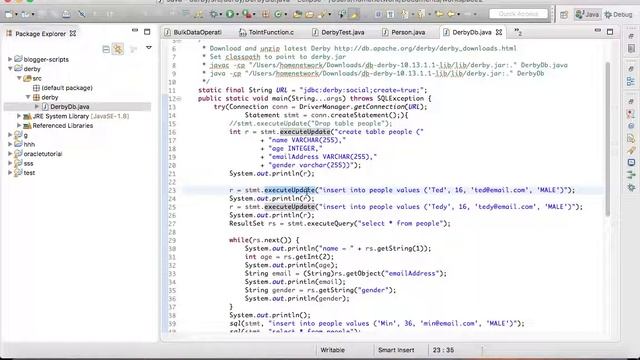This screenshot has width=640, height=360.
Task: Toggle Link with Editor in Package Explorer
Action: (x=118, y=49)
